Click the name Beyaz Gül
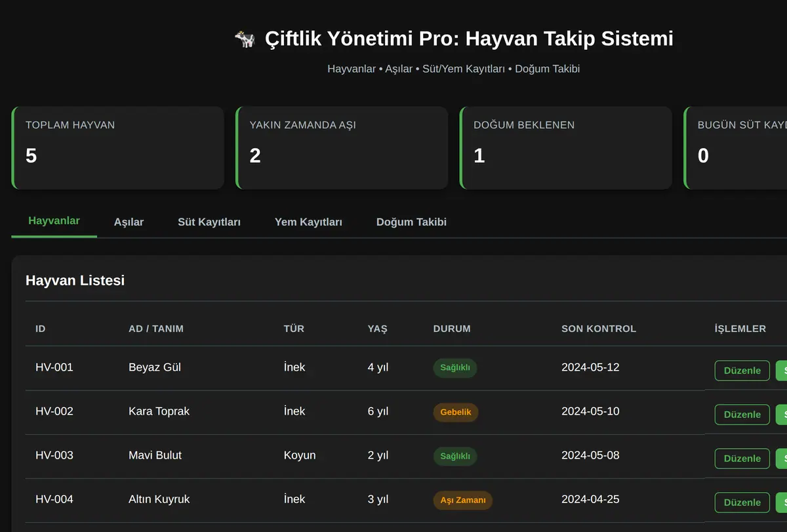This screenshot has height=532, width=787. pyautogui.click(x=155, y=367)
